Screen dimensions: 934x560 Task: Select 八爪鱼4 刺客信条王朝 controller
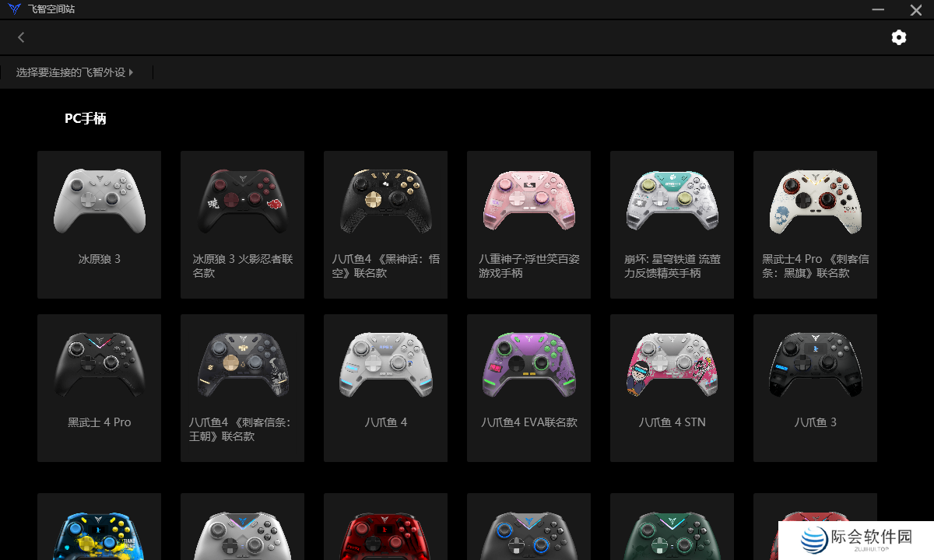(x=243, y=388)
